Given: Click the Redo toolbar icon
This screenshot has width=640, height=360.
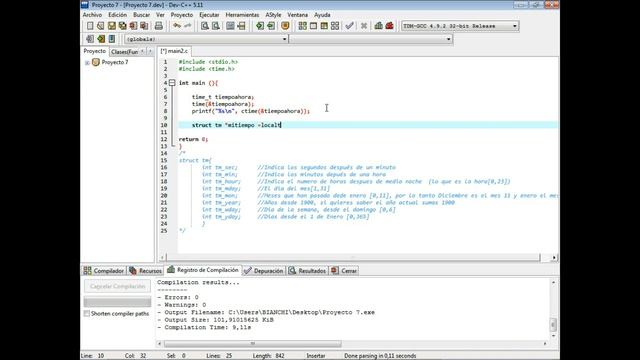Looking at the screenshot, I should [187, 26].
